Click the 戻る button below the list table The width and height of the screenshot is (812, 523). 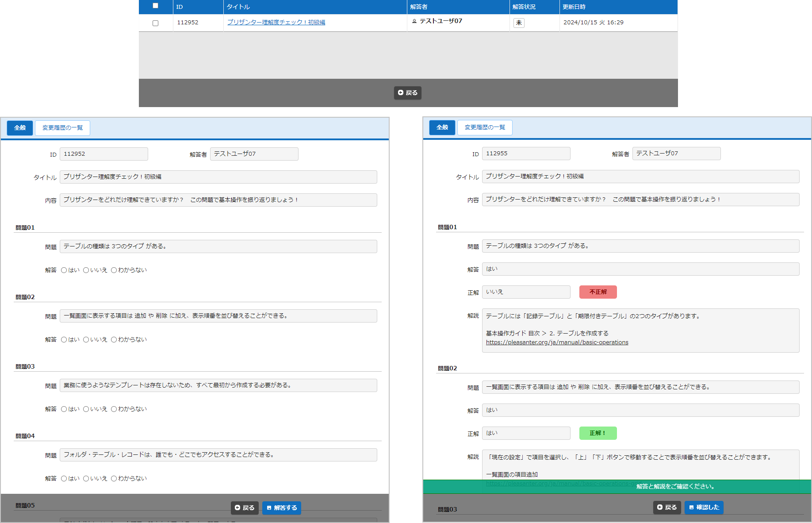[407, 92]
